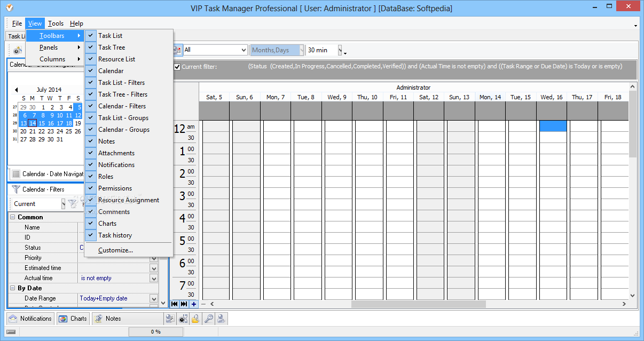This screenshot has width=644, height=341.
Task: Click the 'is not empty' Actual time value
Action: click(96, 279)
